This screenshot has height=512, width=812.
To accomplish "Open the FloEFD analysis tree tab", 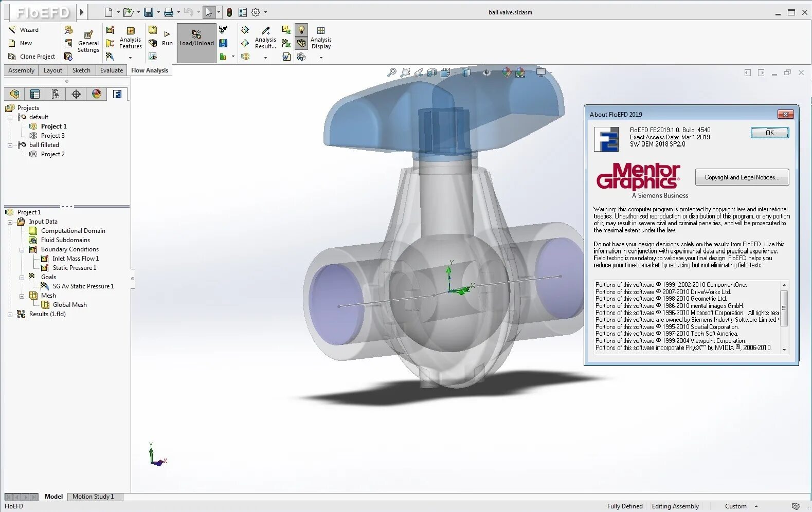I will [117, 94].
